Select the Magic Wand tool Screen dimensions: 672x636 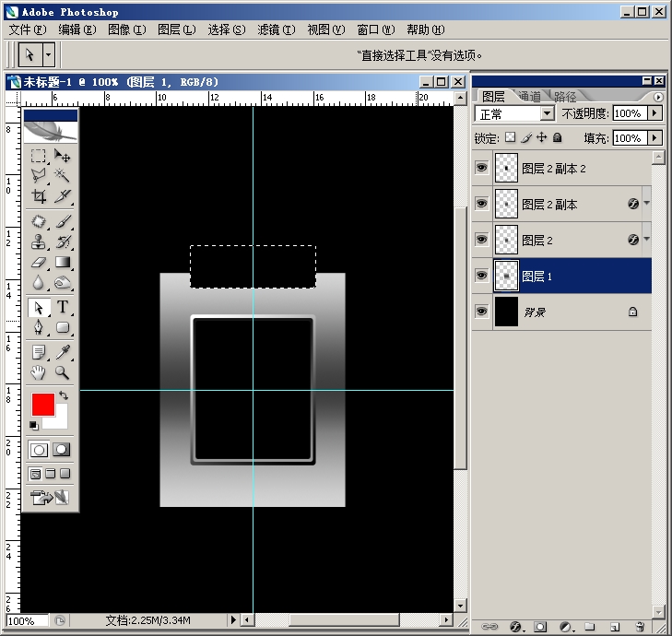(63, 176)
